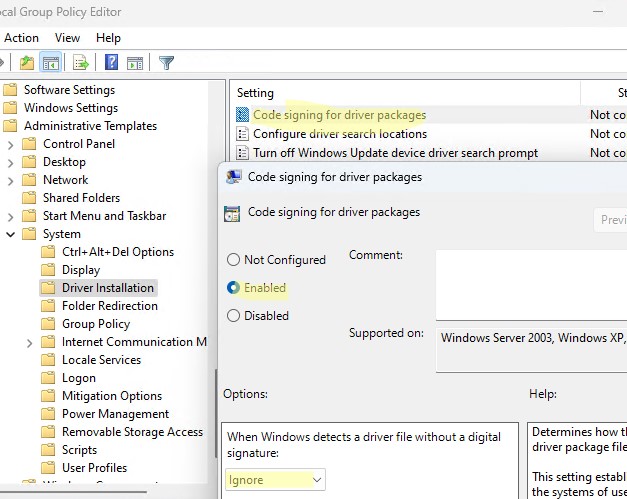Click the Group Policy folder icon
Viewport: 627px width, 499px height.
coord(48,324)
